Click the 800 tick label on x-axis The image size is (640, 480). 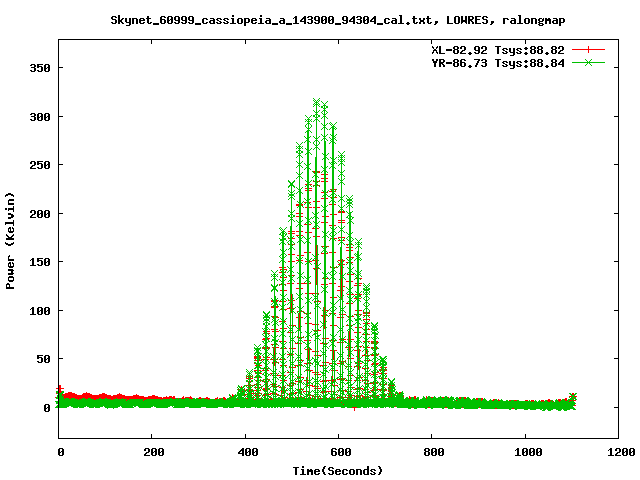click(x=432, y=452)
